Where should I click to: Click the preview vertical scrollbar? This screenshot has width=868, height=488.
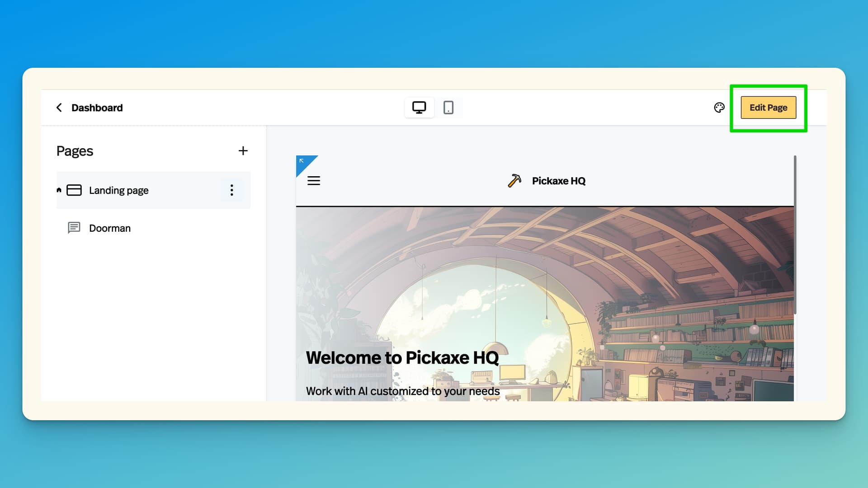(795, 235)
